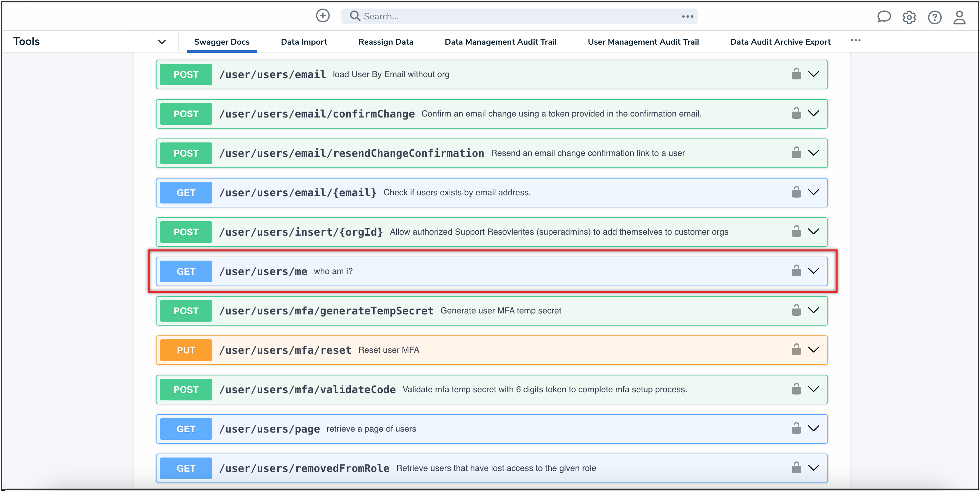Click the lock icon on /user/users/email endpoint

pyautogui.click(x=796, y=74)
